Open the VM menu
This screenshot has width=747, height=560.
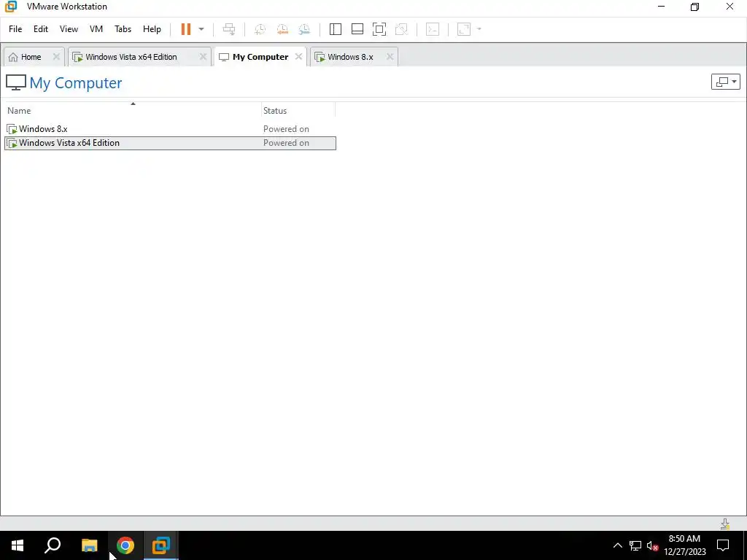(x=96, y=29)
